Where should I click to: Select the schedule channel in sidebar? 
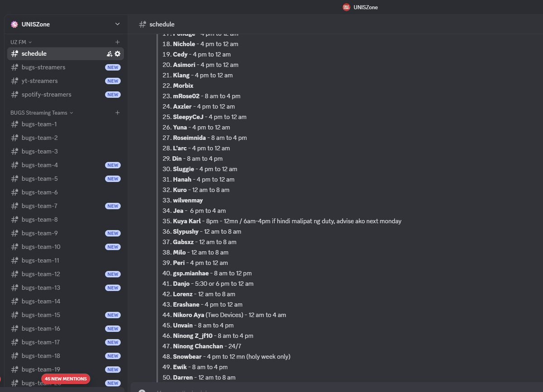pyautogui.click(x=66, y=53)
